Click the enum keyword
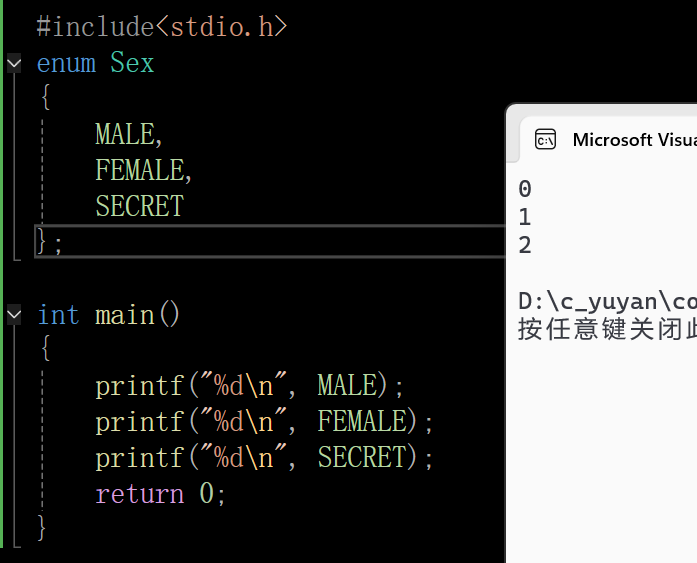Image resolution: width=697 pixels, height=563 pixels. click(66, 63)
